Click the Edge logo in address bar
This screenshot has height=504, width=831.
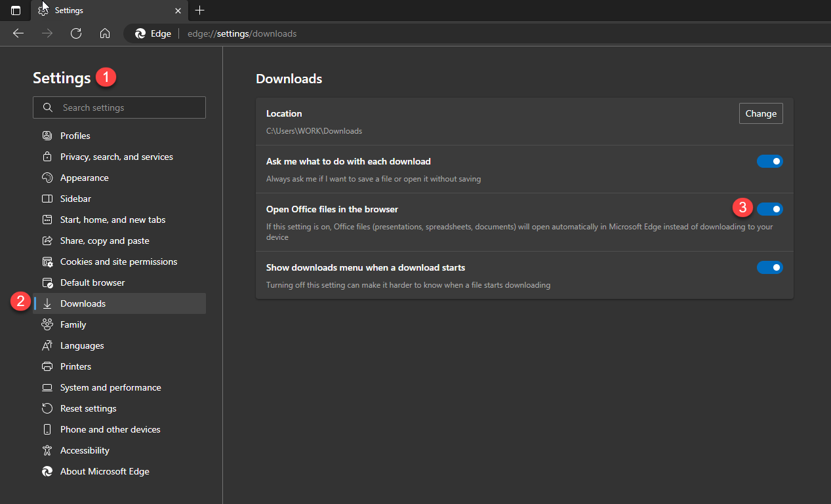tap(140, 33)
